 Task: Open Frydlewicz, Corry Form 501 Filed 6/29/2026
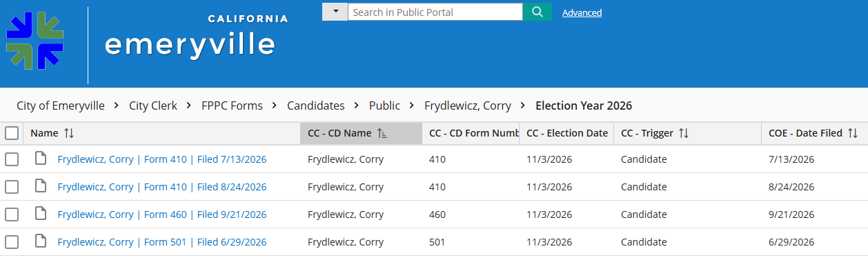click(x=162, y=242)
